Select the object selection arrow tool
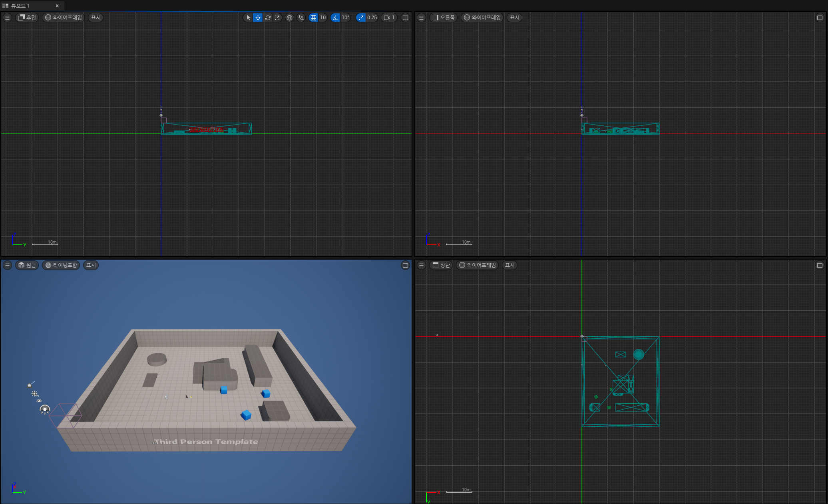This screenshot has height=504, width=828. (248, 18)
